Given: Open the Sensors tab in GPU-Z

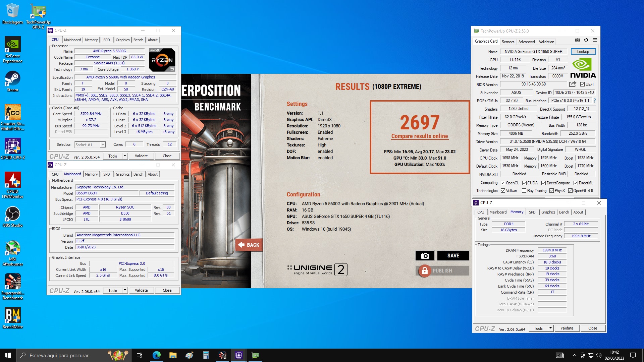Looking at the screenshot, I should tap(508, 42).
